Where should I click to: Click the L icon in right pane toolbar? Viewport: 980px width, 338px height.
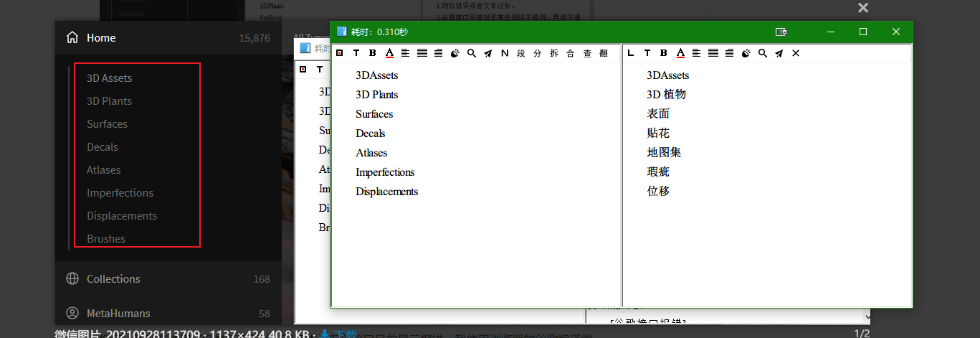pos(631,53)
